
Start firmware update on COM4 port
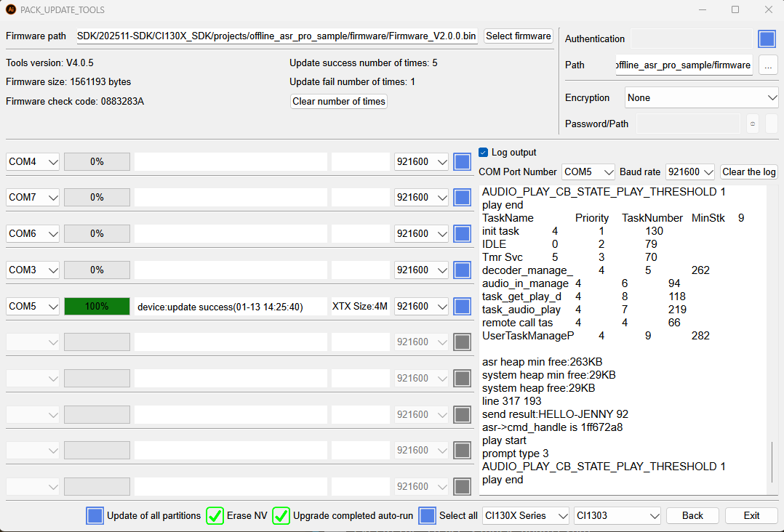click(462, 161)
